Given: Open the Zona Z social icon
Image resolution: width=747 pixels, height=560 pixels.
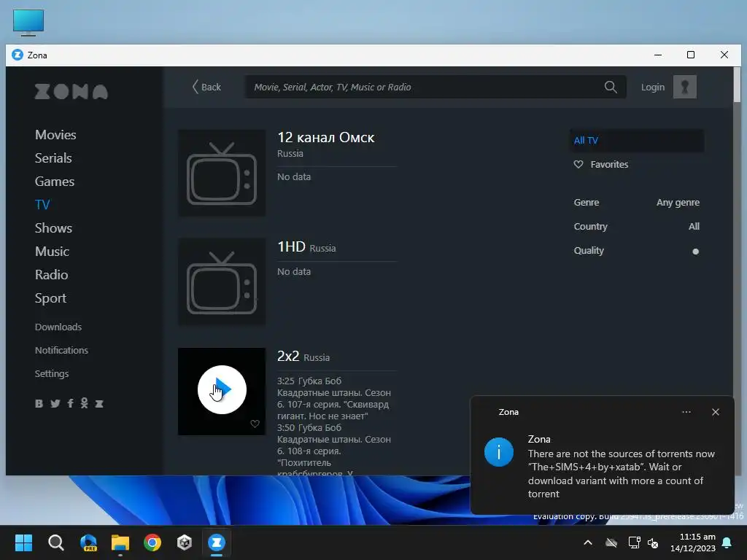Looking at the screenshot, I should pos(99,404).
